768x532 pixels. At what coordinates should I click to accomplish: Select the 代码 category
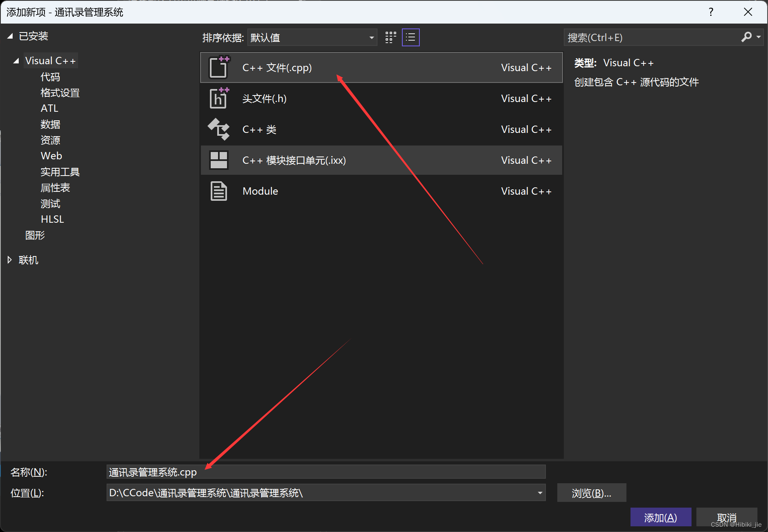point(50,77)
